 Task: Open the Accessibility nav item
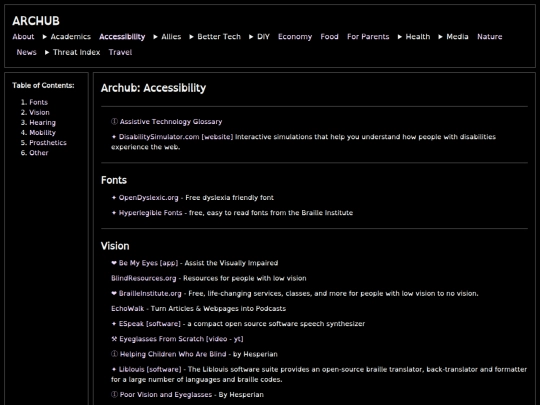pos(122,37)
